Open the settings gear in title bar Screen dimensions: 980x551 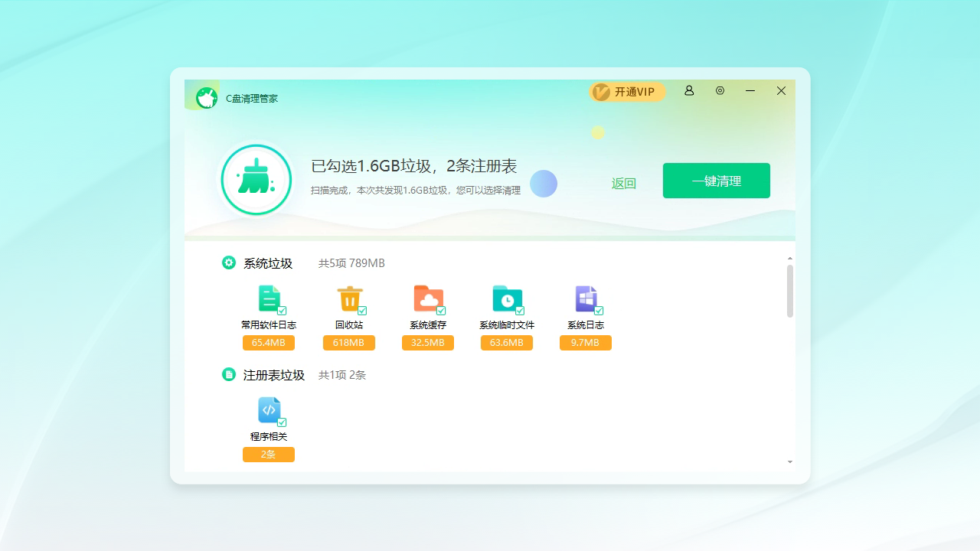click(x=720, y=90)
